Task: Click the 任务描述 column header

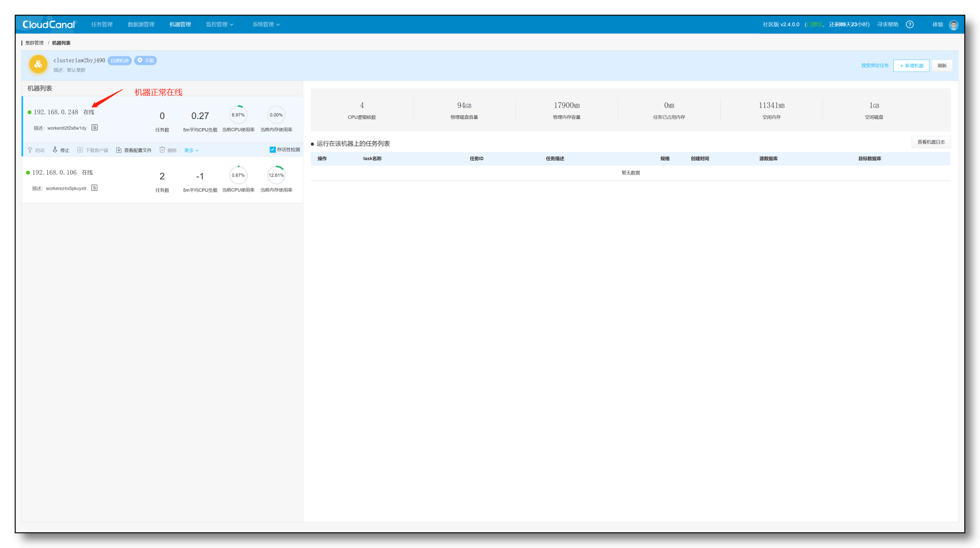Action: click(x=555, y=159)
